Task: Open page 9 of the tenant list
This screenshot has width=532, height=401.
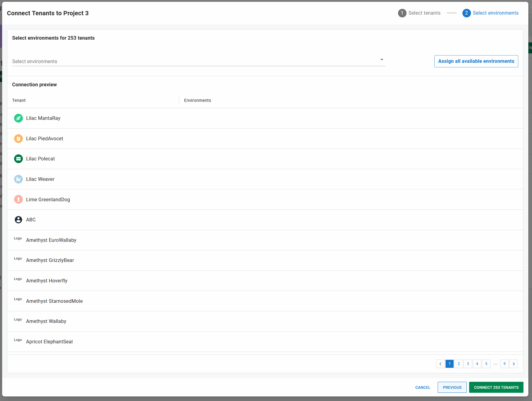Action: [505, 363]
